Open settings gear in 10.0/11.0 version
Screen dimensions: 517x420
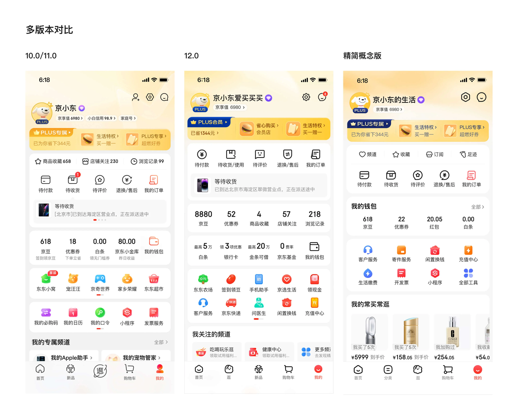(150, 97)
